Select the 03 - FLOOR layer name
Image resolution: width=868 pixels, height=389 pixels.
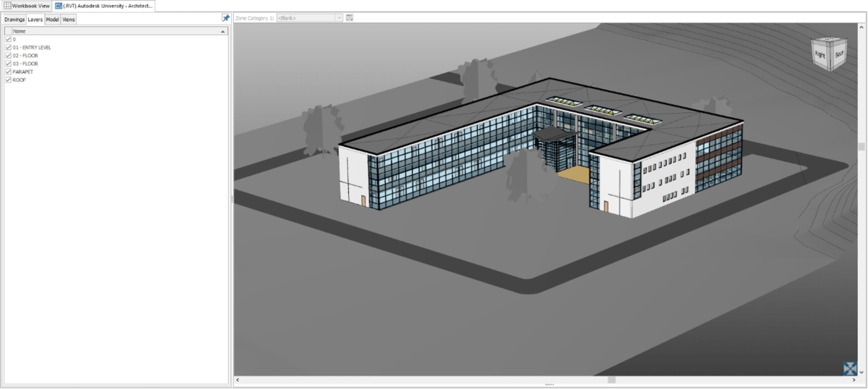click(25, 63)
